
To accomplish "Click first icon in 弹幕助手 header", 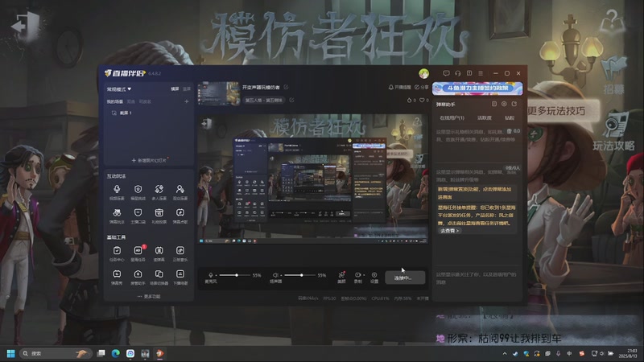I will point(494,104).
